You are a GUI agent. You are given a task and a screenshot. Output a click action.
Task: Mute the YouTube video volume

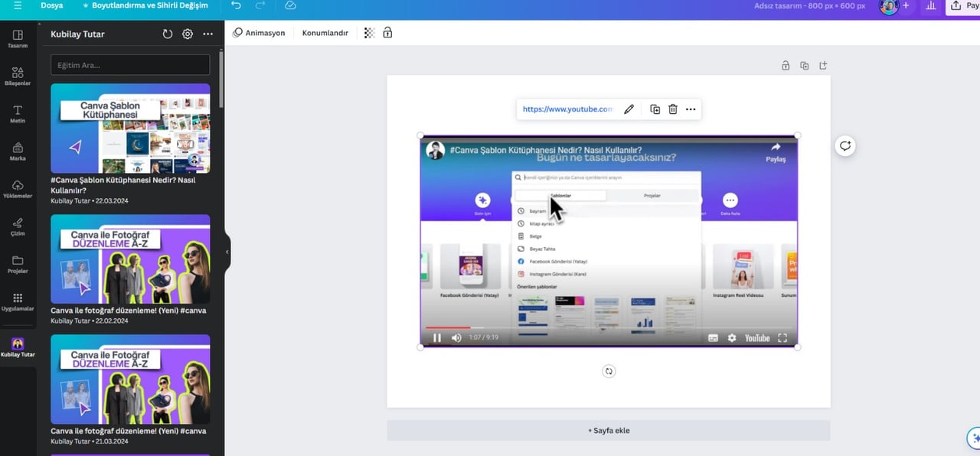456,337
